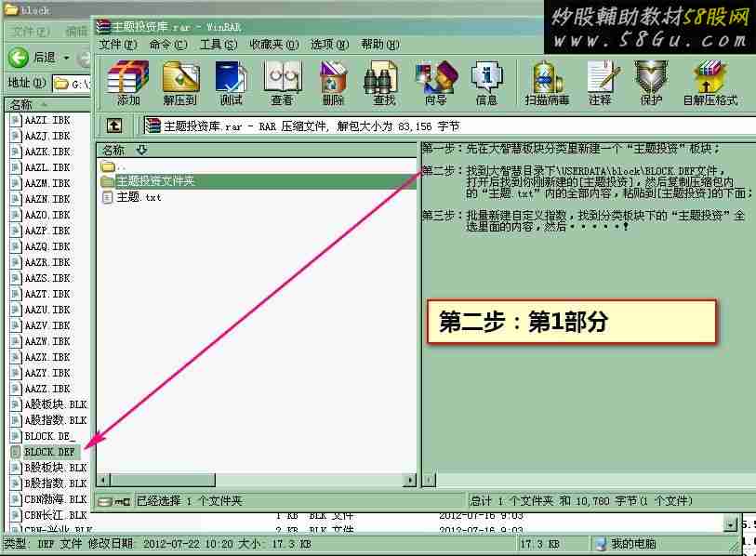Select B股板块.BLK in the Explorer list
Screen dimensions: 756x556
point(56,468)
